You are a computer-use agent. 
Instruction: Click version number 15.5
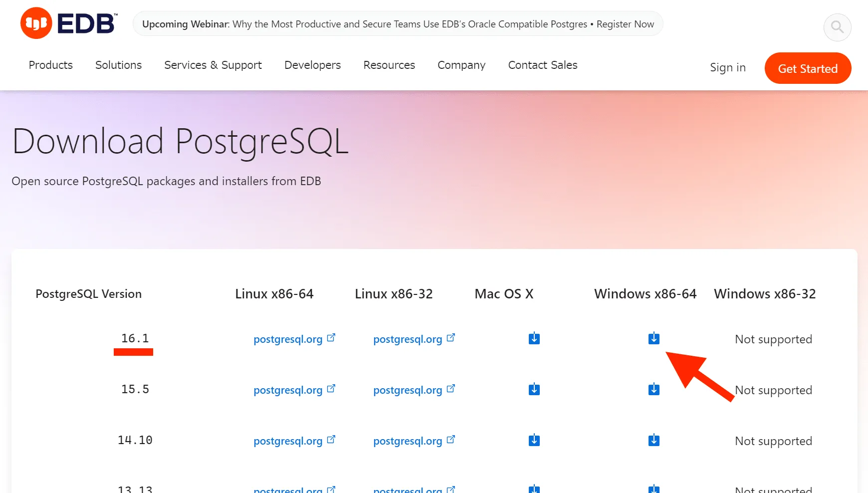point(135,389)
